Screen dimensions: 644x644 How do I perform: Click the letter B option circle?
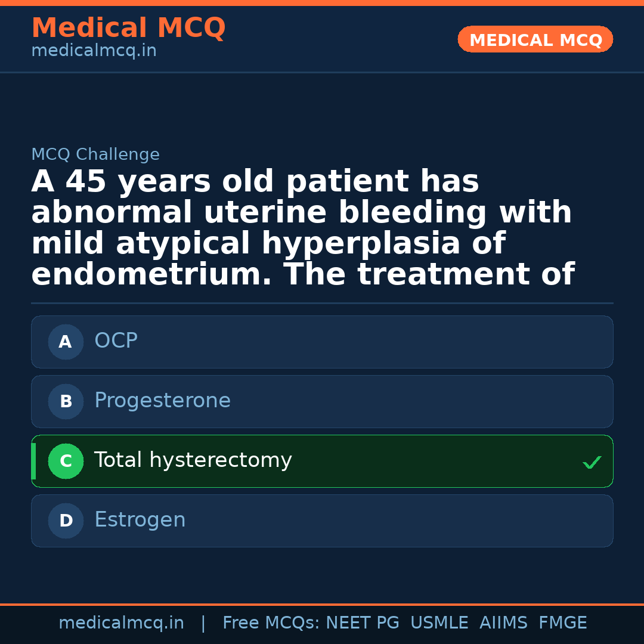[x=66, y=401]
